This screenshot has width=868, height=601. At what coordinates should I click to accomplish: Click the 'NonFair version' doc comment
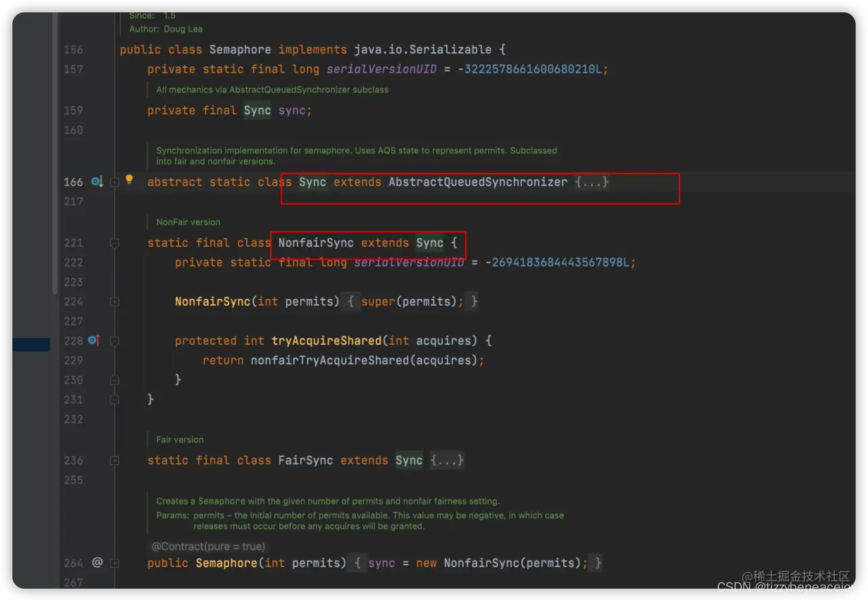188,222
